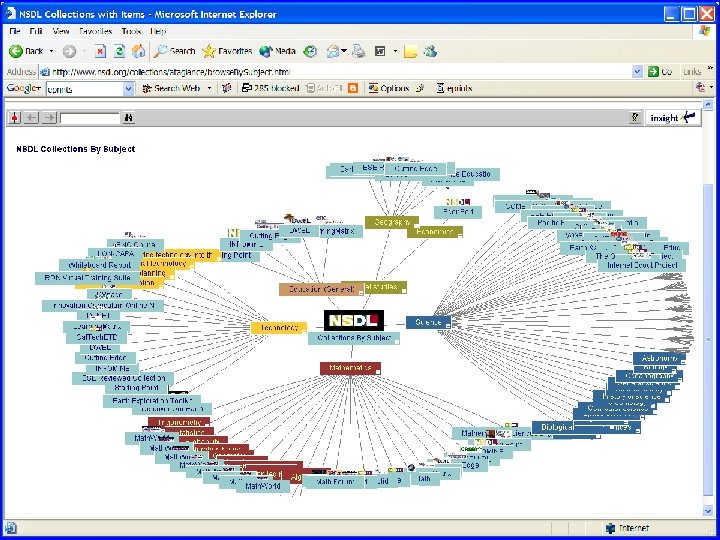Open the Search pane

click(174, 51)
